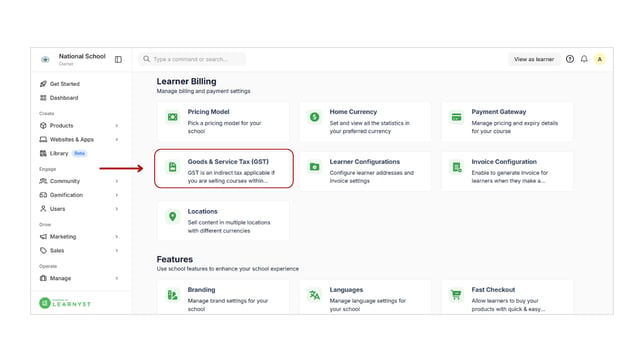This screenshot has height=362, width=644.
Task: Open notifications bell icon
Action: [584, 59]
